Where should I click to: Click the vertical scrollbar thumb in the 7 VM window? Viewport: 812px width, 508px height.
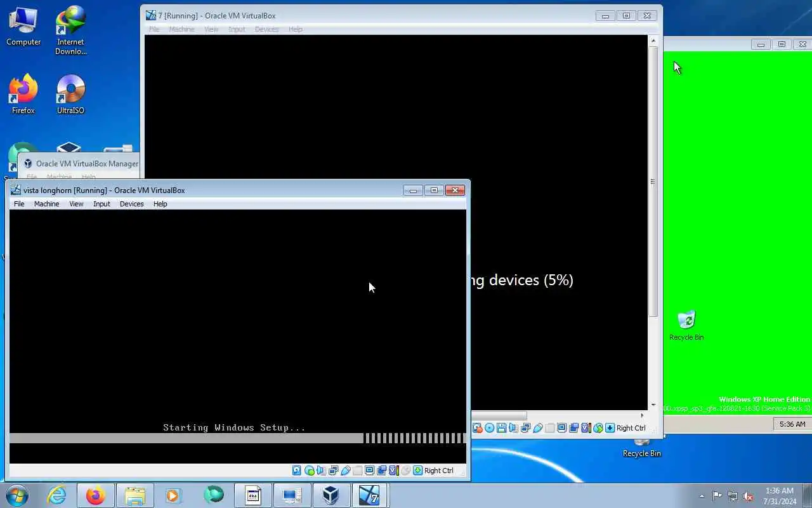653,182
